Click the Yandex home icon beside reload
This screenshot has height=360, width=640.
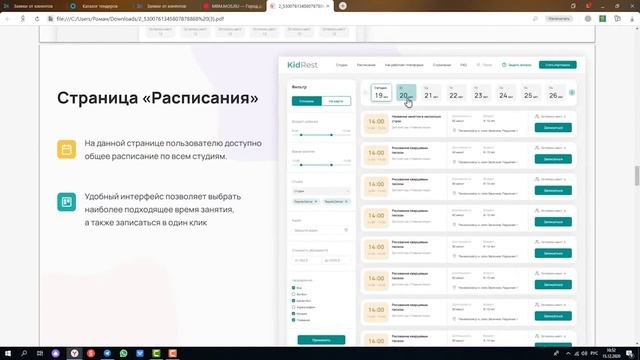pyautogui.click(x=23, y=19)
